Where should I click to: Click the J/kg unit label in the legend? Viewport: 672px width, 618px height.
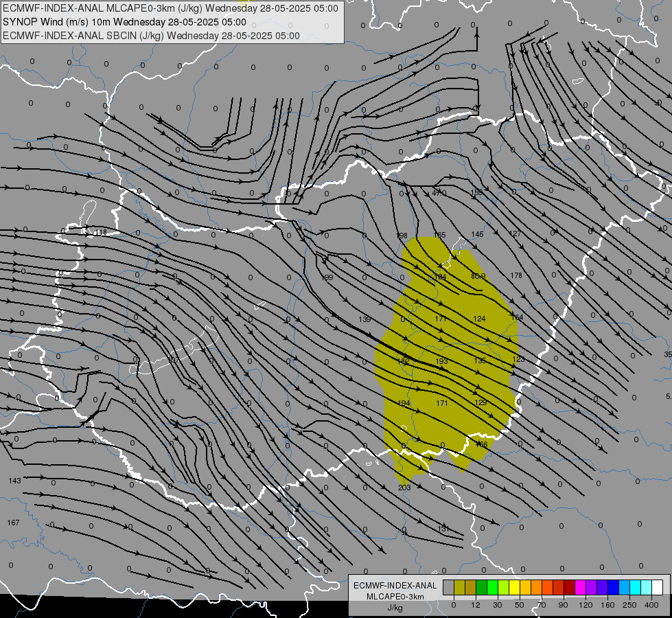coord(395,607)
